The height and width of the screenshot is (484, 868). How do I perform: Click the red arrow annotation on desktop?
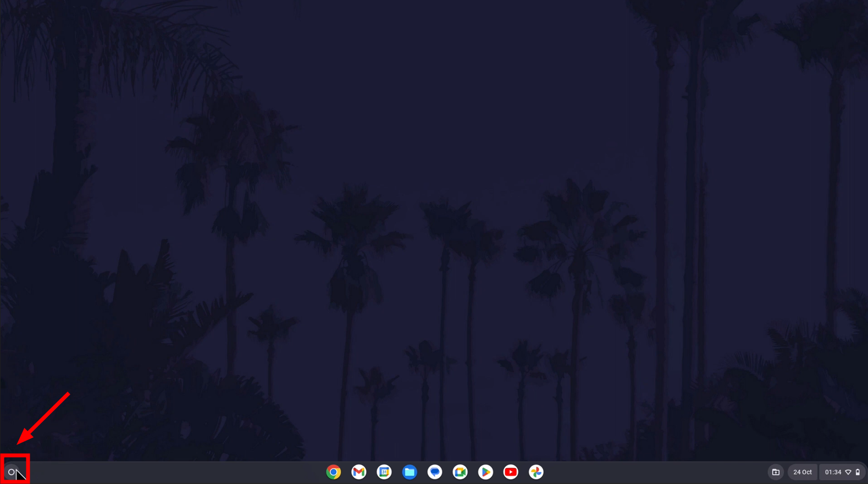44,418
